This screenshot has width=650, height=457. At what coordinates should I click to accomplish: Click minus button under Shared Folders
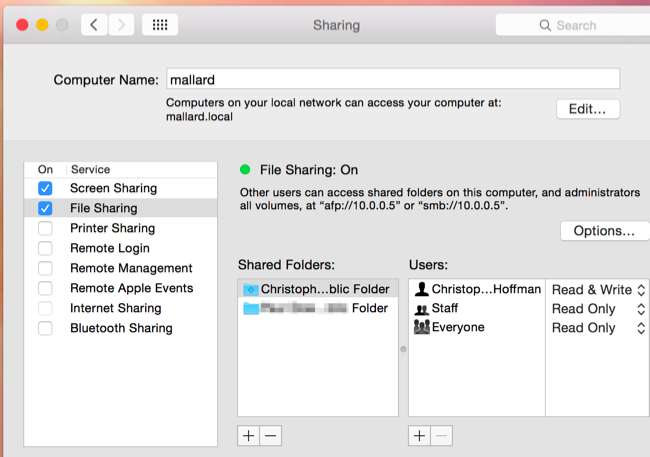click(x=270, y=435)
